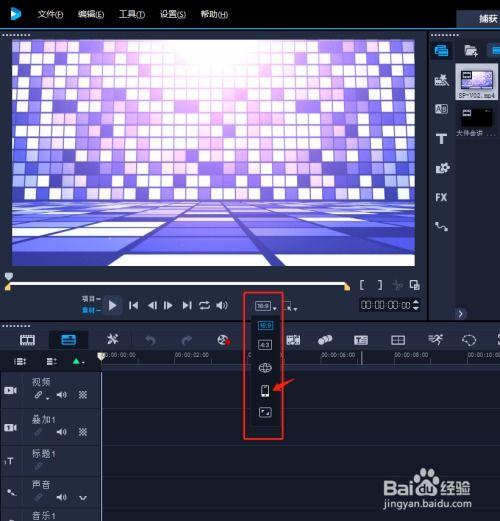Open the 文件 menu

[50, 14]
